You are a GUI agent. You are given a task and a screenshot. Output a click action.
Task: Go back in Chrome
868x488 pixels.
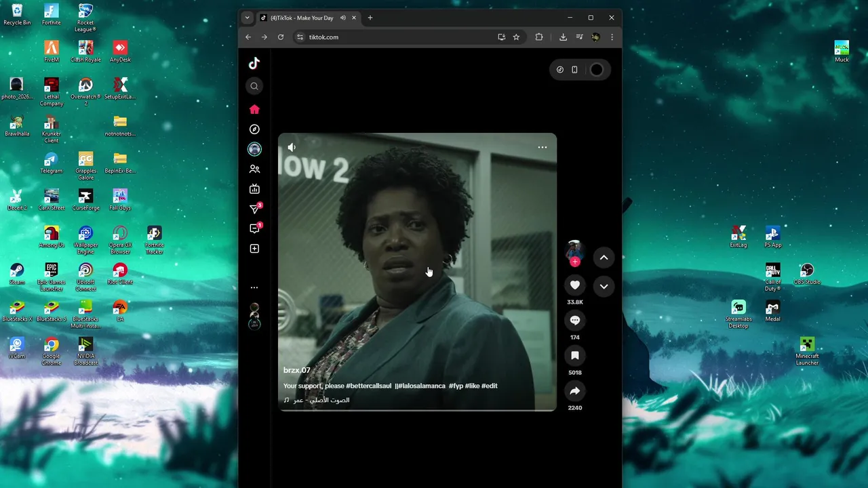(x=248, y=37)
